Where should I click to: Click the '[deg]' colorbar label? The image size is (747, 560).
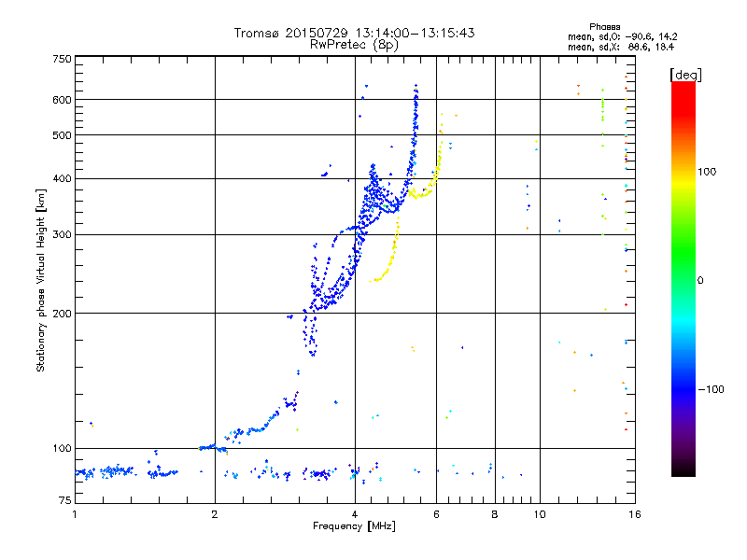(x=685, y=75)
